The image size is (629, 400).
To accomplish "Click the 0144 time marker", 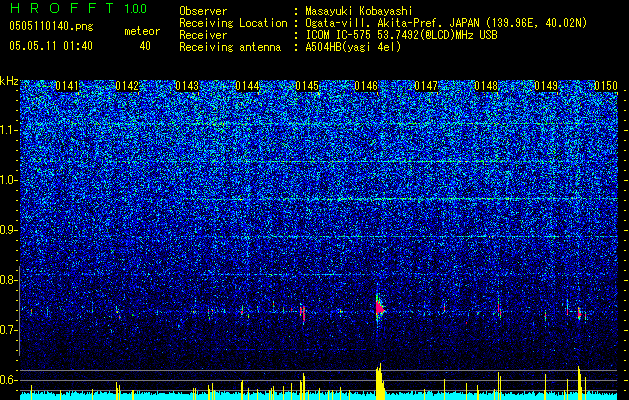I will (x=247, y=86).
